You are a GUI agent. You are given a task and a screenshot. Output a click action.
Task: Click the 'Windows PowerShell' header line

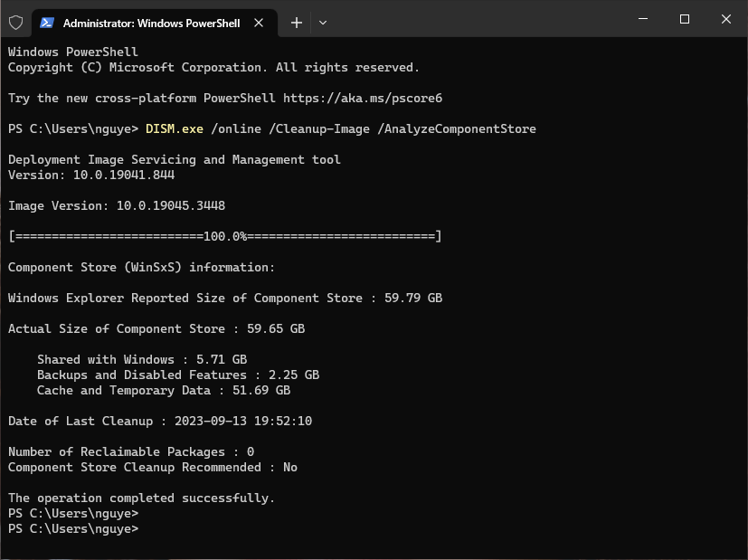tap(73, 52)
